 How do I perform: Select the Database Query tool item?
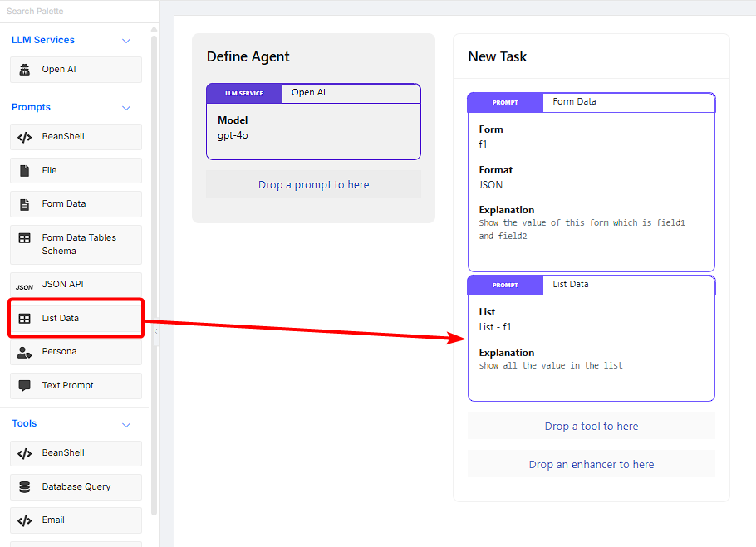(x=76, y=487)
